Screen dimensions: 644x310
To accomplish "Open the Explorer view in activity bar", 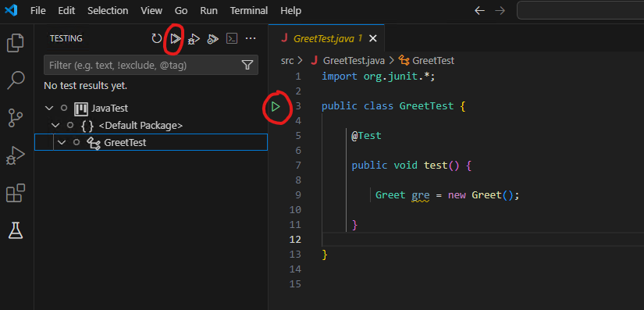I will (16, 43).
